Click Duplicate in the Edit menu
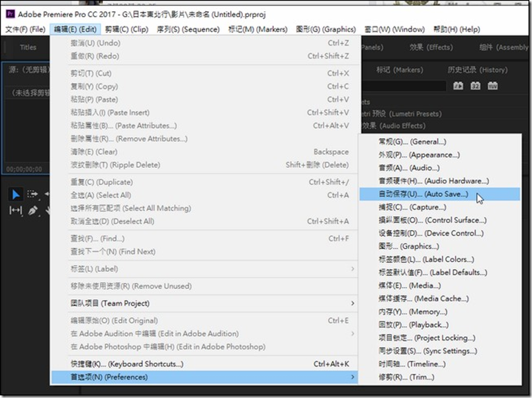The height and width of the screenshot is (398, 532). (x=204, y=182)
